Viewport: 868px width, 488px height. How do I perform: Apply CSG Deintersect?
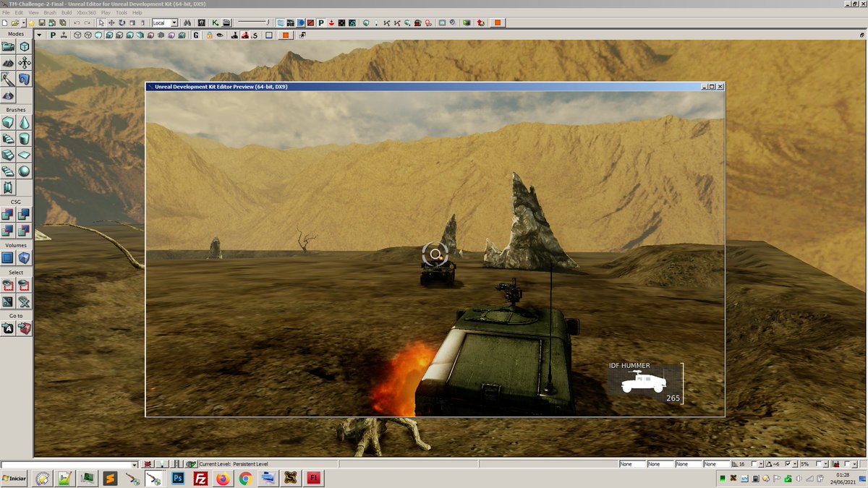point(24,230)
